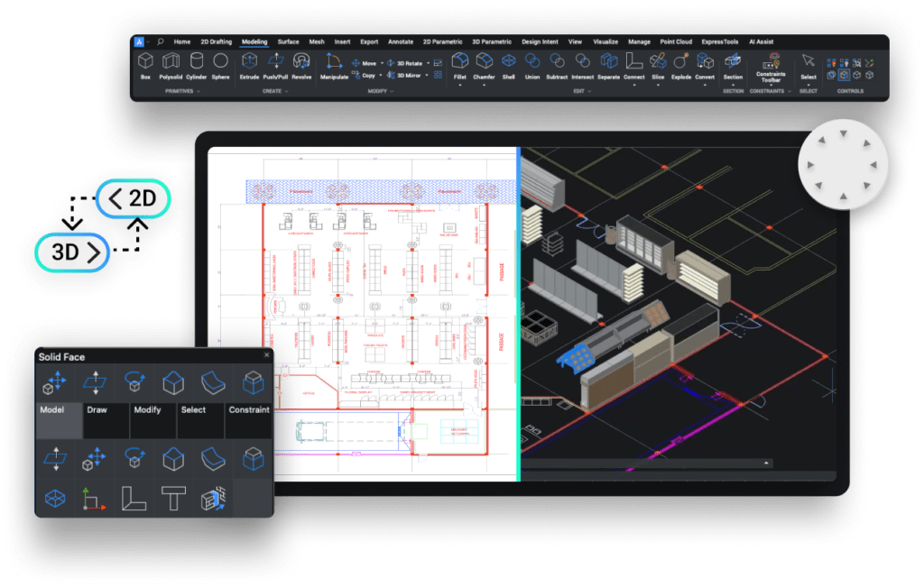Select the Cylinder primitive tool
Viewport: 924px width, 587px height.
point(196,65)
